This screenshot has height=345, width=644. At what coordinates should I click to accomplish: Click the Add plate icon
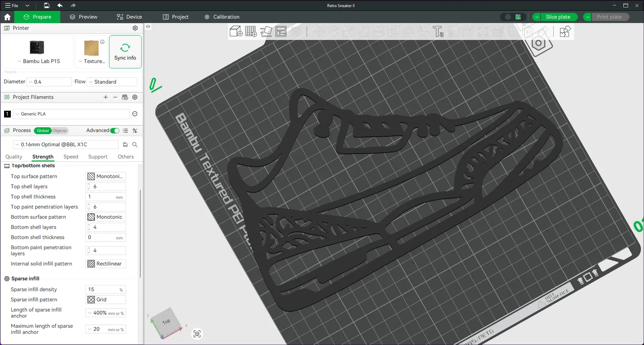click(x=251, y=31)
